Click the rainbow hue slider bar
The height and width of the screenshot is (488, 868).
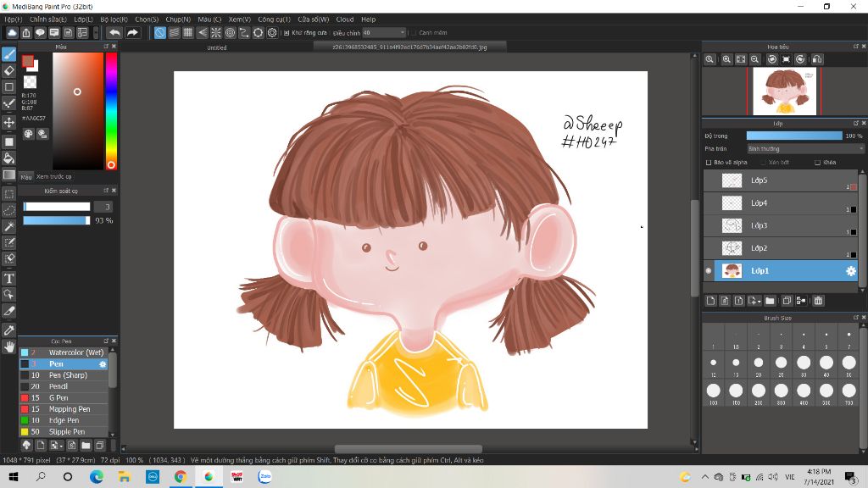point(111,111)
